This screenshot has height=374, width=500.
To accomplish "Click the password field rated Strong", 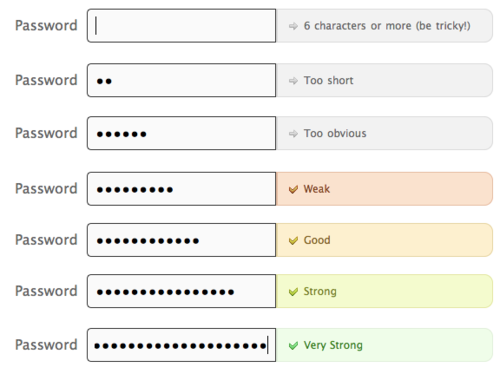I will point(182,291).
